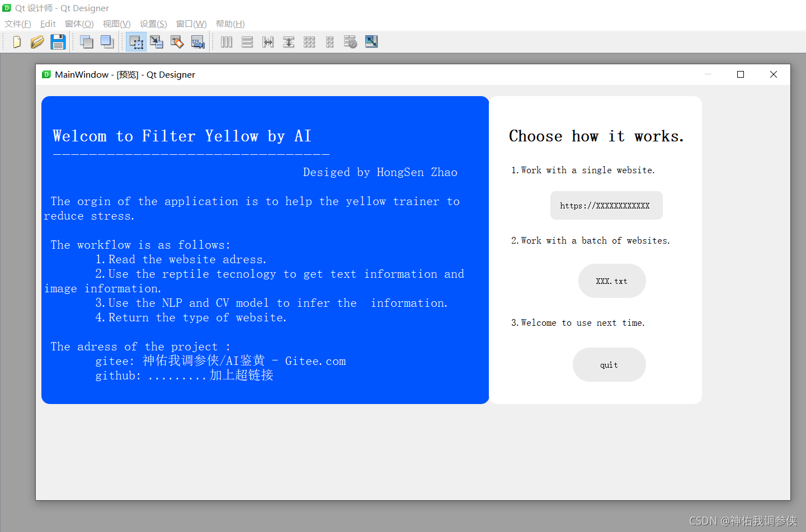Click the '3.Use the NLP and CV model' line

point(271,303)
